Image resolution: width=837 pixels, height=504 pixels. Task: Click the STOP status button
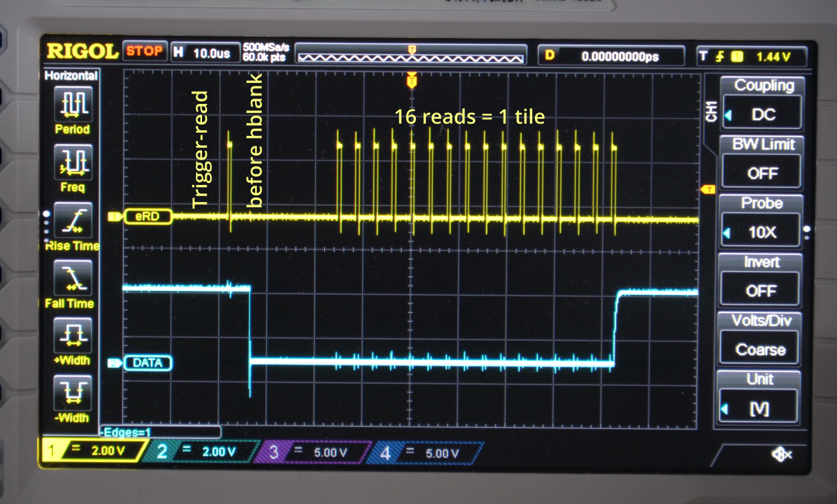[x=144, y=51]
